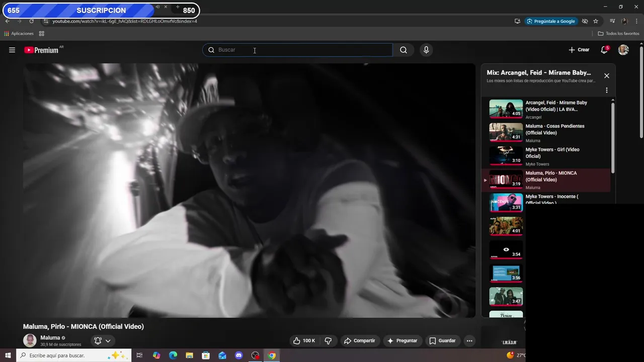
Task: Open Todos los favoritos folder
Action: pos(618,34)
